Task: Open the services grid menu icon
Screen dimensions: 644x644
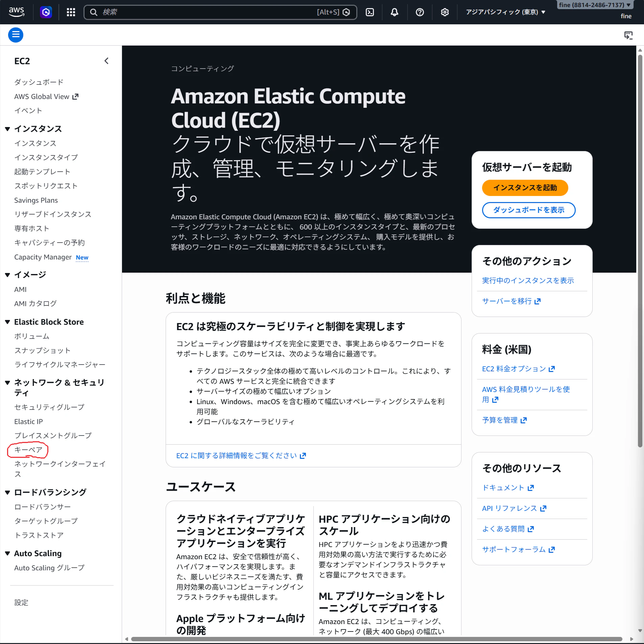Action: point(71,12)
